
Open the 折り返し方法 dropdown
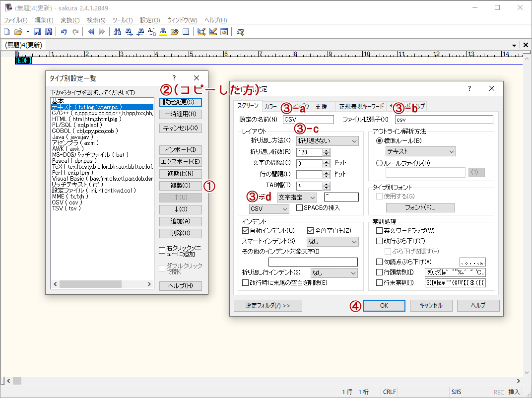pos(327,141)
